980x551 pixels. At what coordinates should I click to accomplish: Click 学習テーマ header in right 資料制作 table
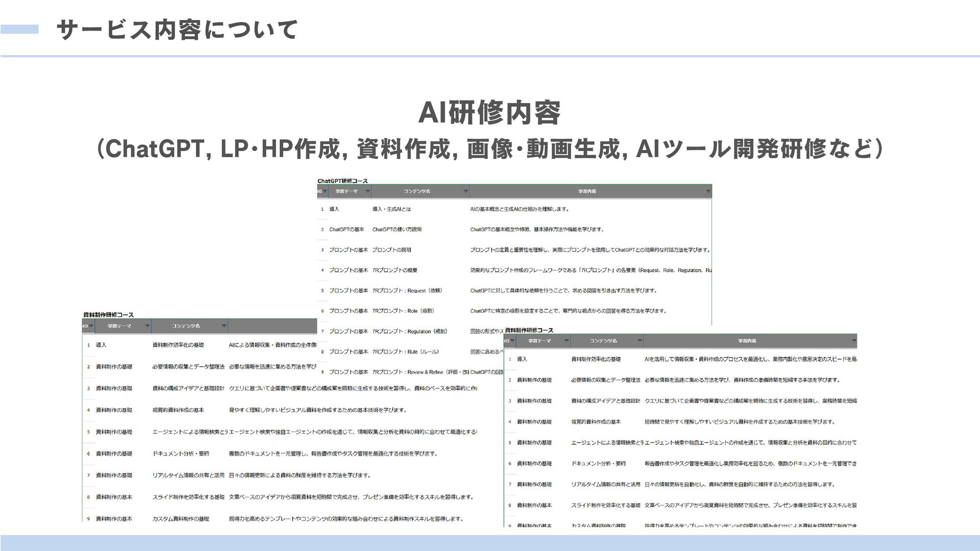[540, 341]
